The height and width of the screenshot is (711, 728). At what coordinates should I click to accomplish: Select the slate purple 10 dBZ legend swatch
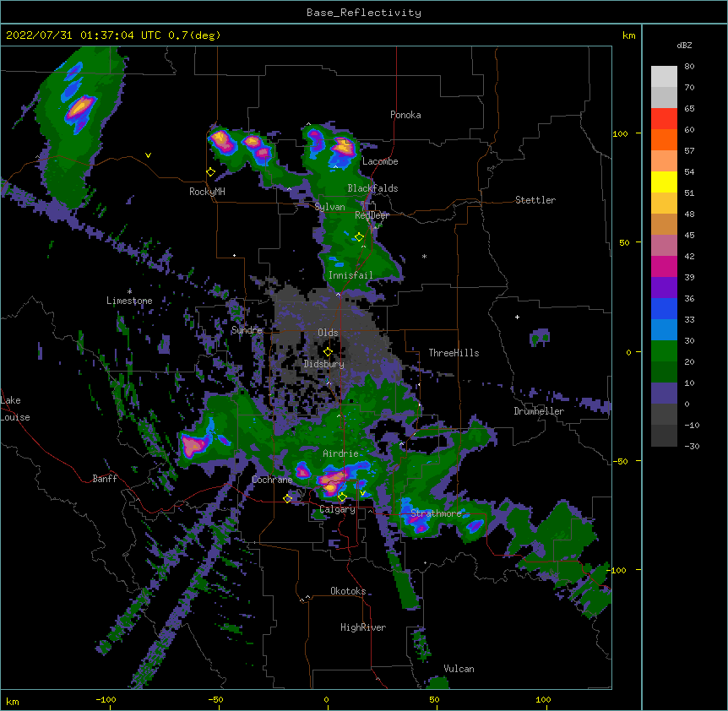coord(664,393)
